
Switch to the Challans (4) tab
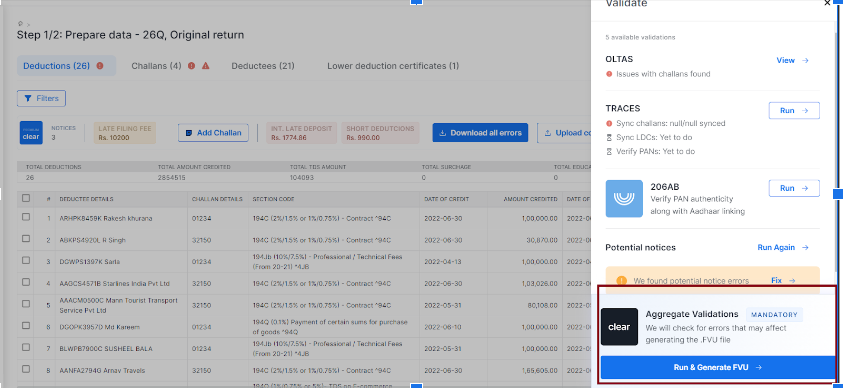coord(170,66)
